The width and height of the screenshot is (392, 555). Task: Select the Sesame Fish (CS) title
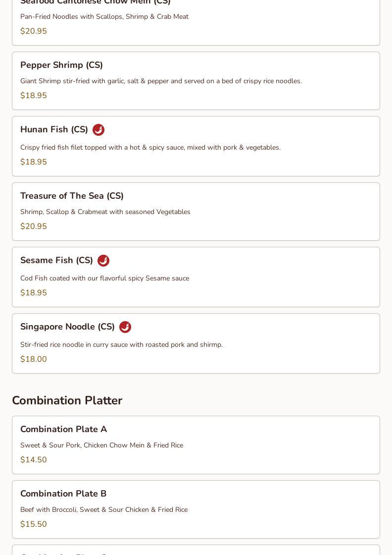pyautogui.click(x=56, y=260)
